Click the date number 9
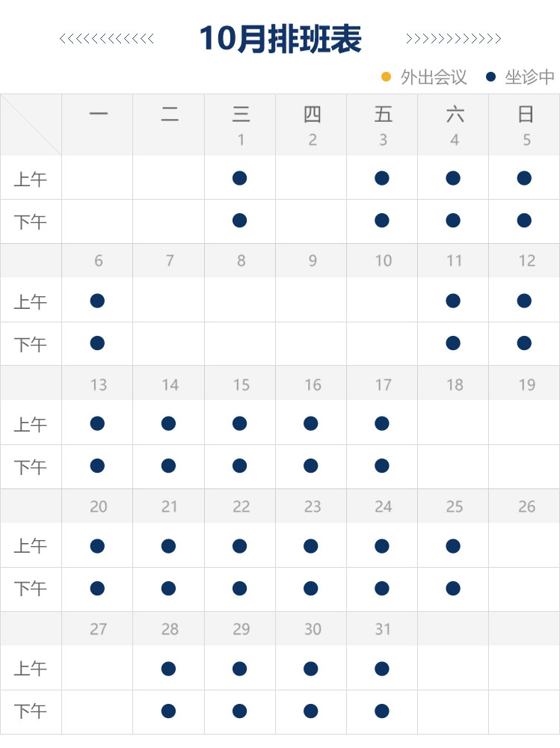Image resolution: width=560 pixels, height=748 pixels. click(313, 261)
